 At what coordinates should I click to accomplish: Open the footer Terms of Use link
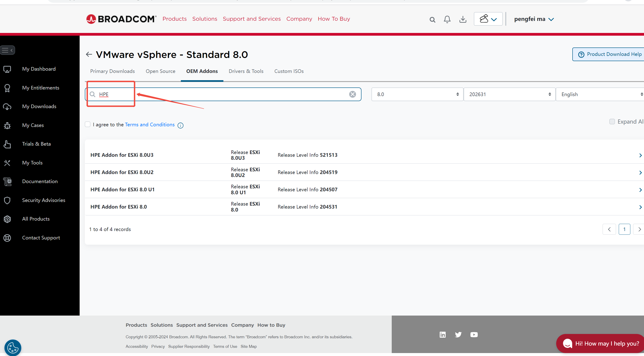click(225, 346)
